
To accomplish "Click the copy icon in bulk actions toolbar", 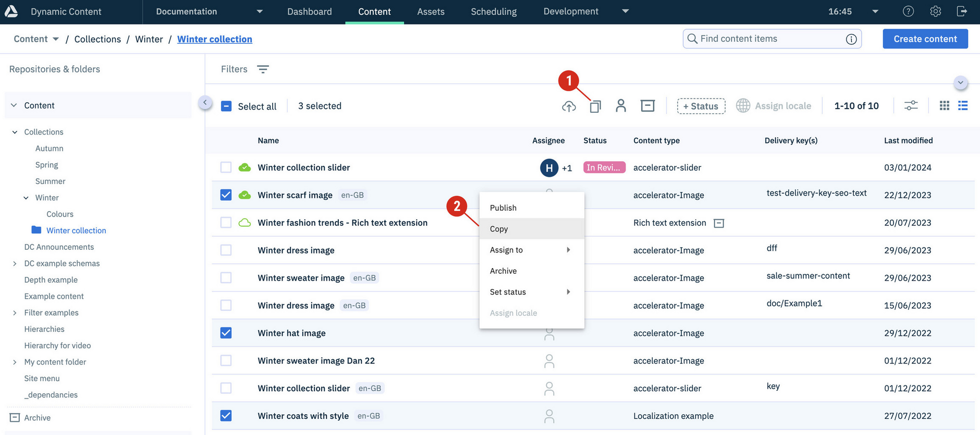I will (595, 106).
